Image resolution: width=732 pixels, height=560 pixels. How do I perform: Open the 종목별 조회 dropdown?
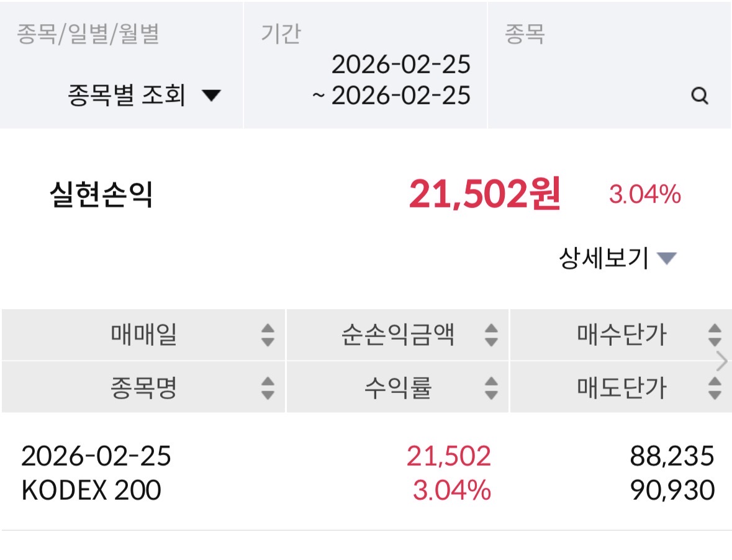(x=144, y=96)
